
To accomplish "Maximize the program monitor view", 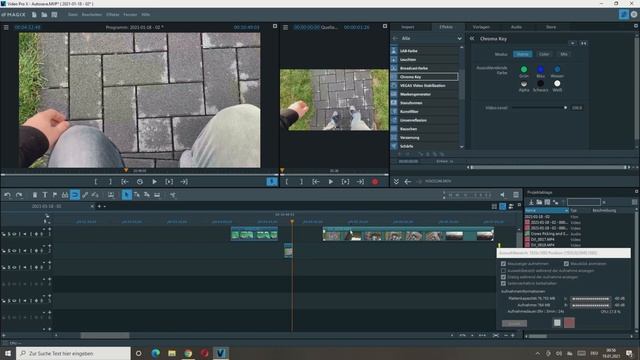I will coord(275,26).
